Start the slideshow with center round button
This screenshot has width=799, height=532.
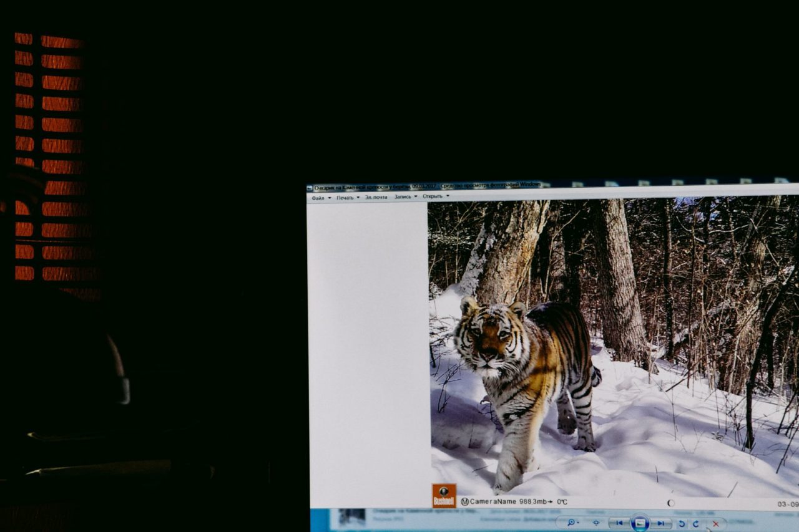pyautogui.click(x=640, y=523)
